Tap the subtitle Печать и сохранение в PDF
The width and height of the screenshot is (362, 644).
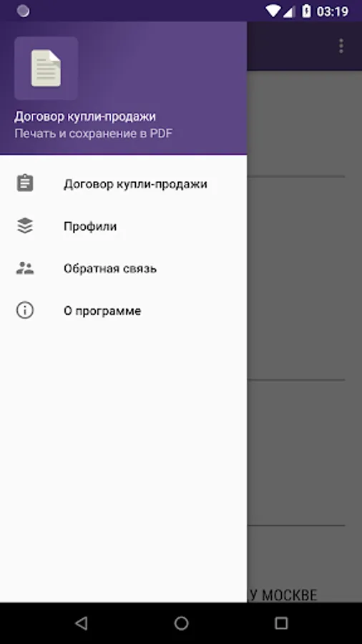pyautogui.click(x=94, y=134)
